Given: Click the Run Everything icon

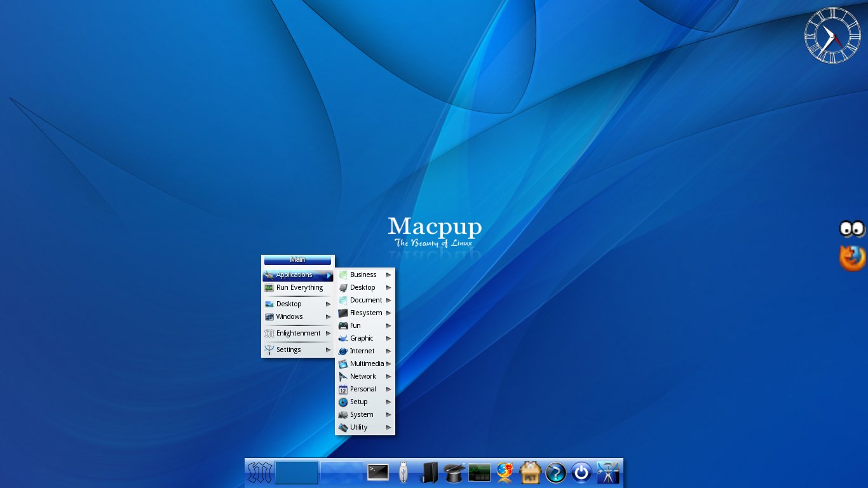Looking at the screenshot, I should pyautogui.click(x=269, y=288).
